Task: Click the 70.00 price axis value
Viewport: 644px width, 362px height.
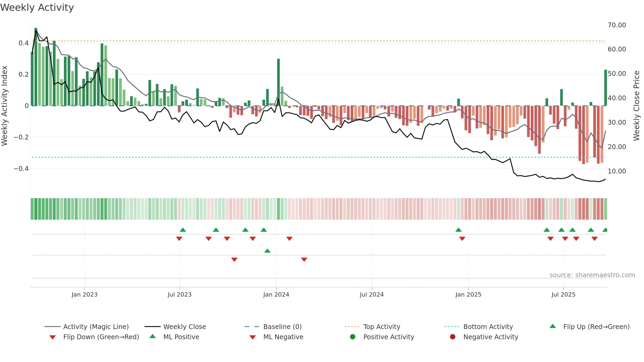Action: pos(617,25)
